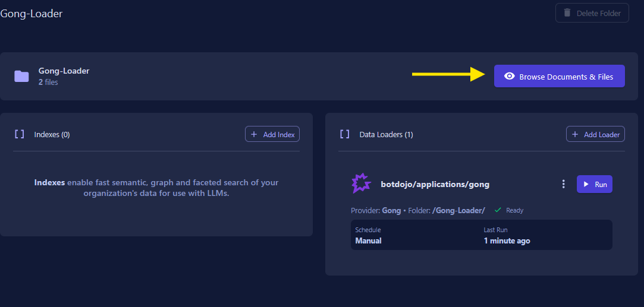Select the Gong-Loader page title

[x=32, y=14]
